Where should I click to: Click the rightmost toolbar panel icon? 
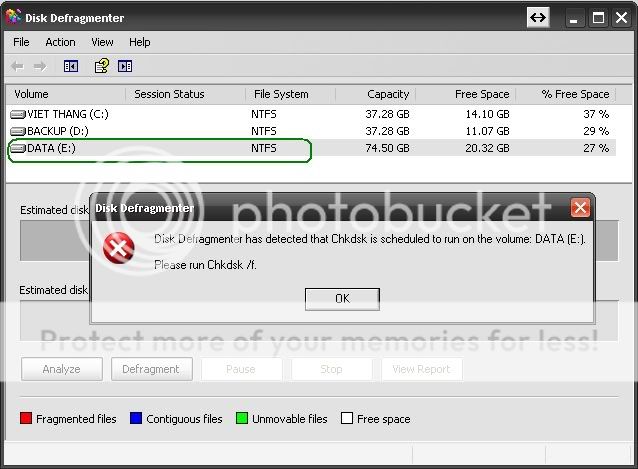pos(125,66)
